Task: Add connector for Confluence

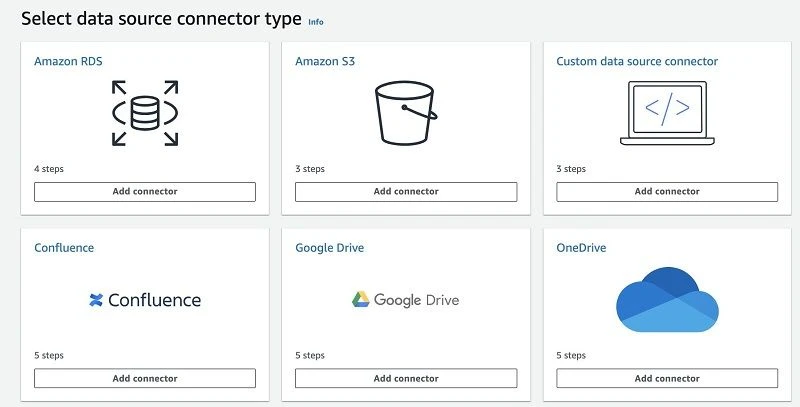Action: 145,378
